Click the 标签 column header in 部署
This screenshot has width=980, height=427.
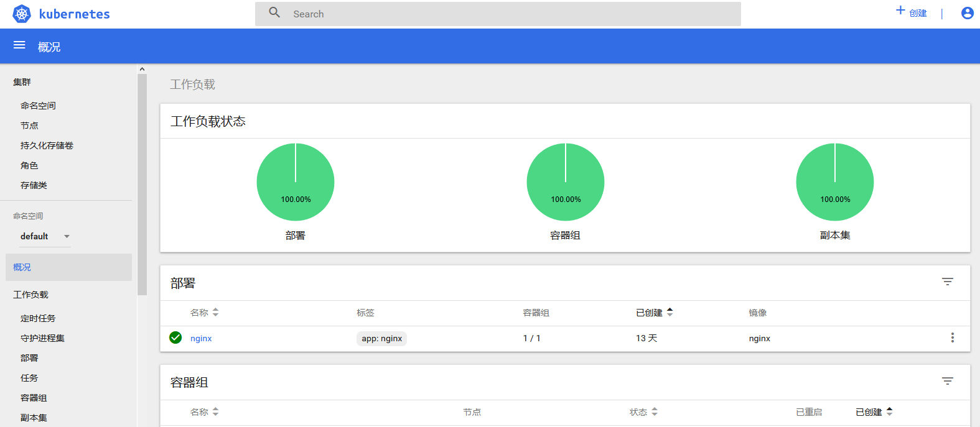click(365, 313)
